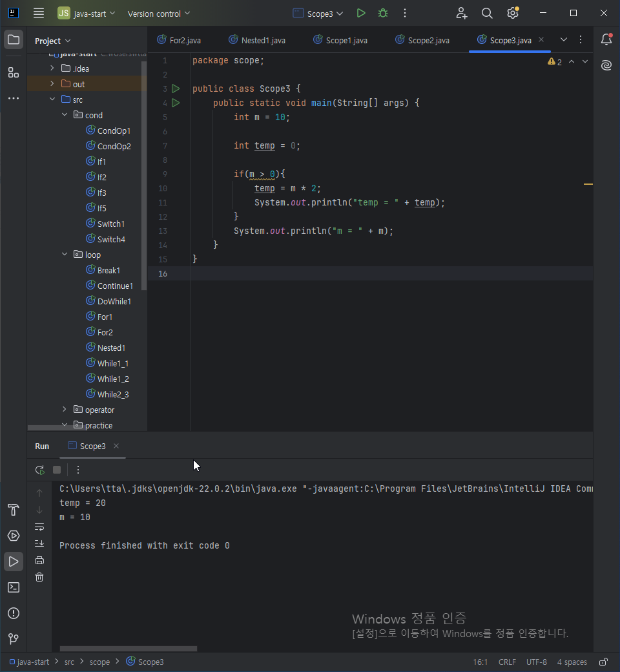The image size is (620, 672).
Task: Toggle the Project tool window icon
Action: pos(14,40)
